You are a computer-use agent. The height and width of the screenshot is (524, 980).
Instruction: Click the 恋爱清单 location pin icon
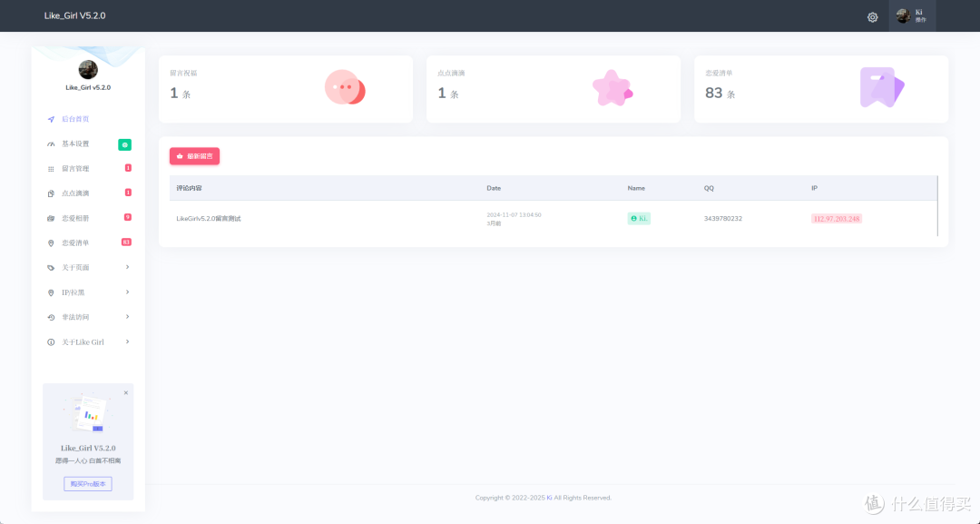click(x=51, y=243)
